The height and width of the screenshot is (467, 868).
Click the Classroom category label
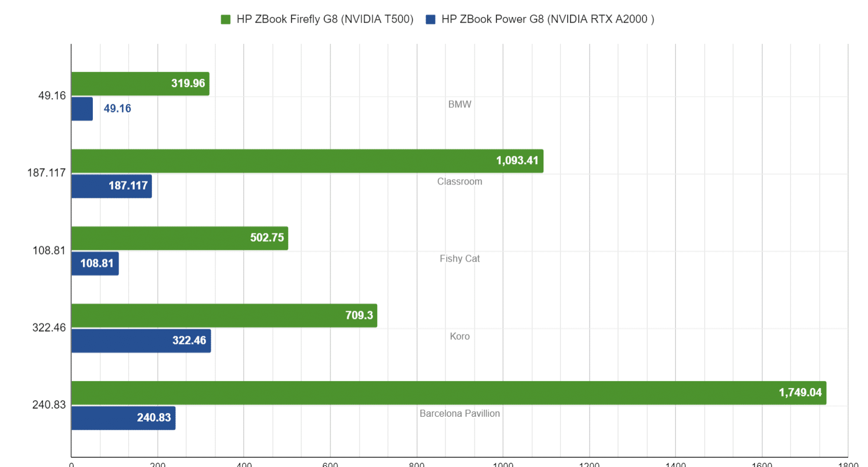pyautogui.click(x=460, y=182)
